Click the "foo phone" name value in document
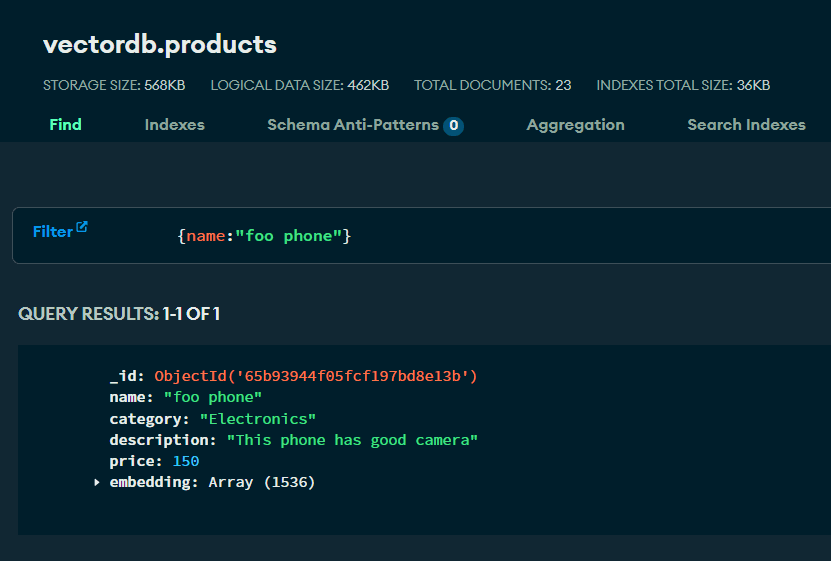 (x=212, y=397)
